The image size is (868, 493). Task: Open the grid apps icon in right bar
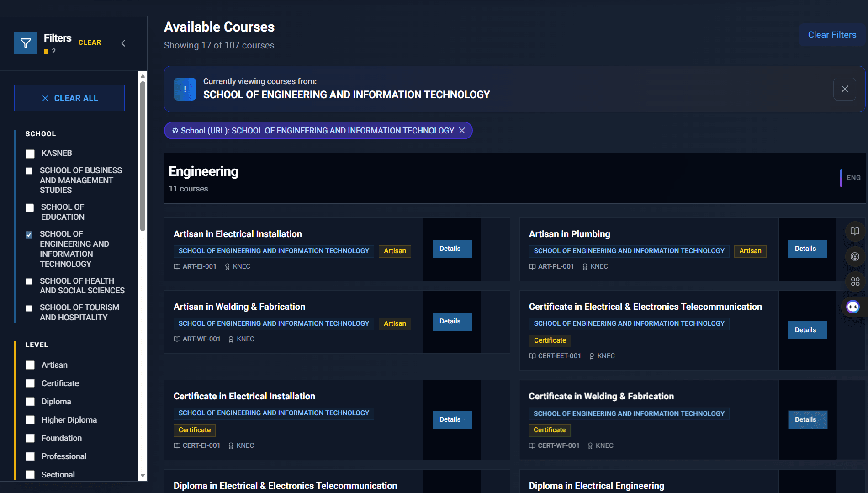[x=855, y=282]
